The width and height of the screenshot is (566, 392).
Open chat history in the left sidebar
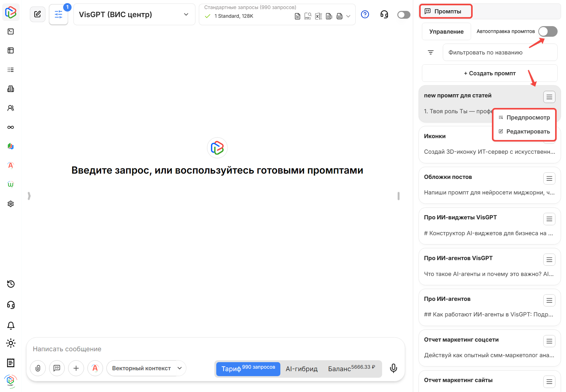[x=11, y=284]
